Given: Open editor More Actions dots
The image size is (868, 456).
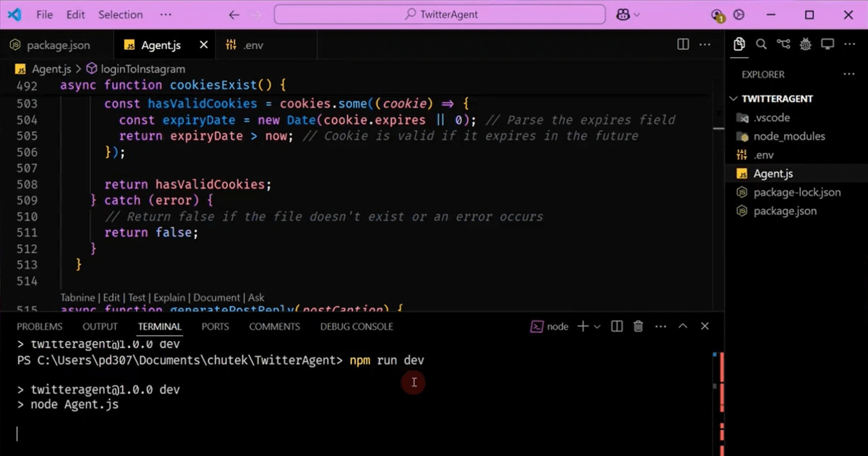Looking at the screenshot, I should (x=705, y=45).
